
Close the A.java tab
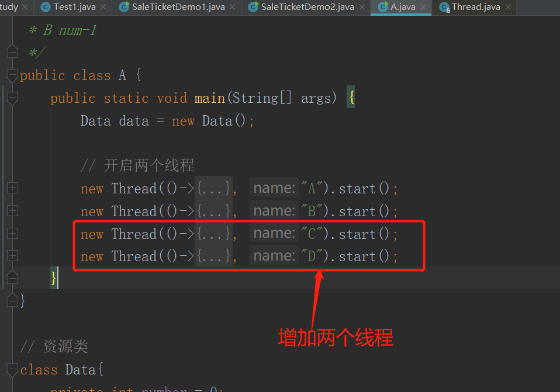pyautogui.click(x=423, y=7)
